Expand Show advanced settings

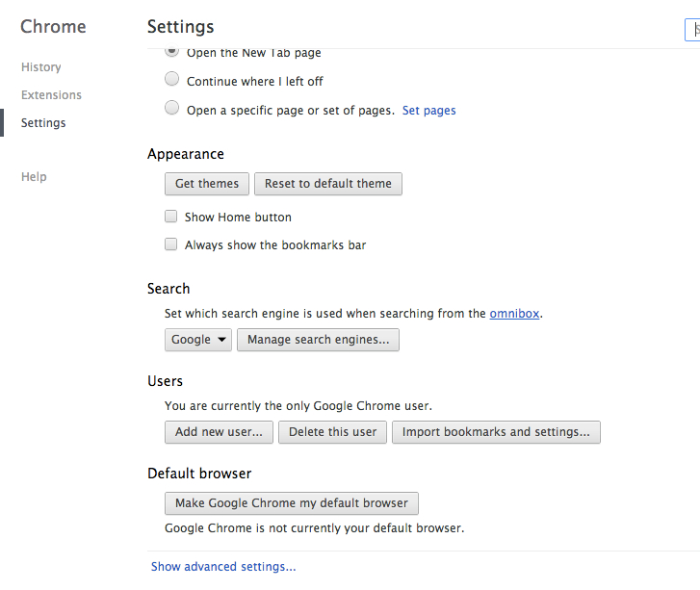click(223, 567)
